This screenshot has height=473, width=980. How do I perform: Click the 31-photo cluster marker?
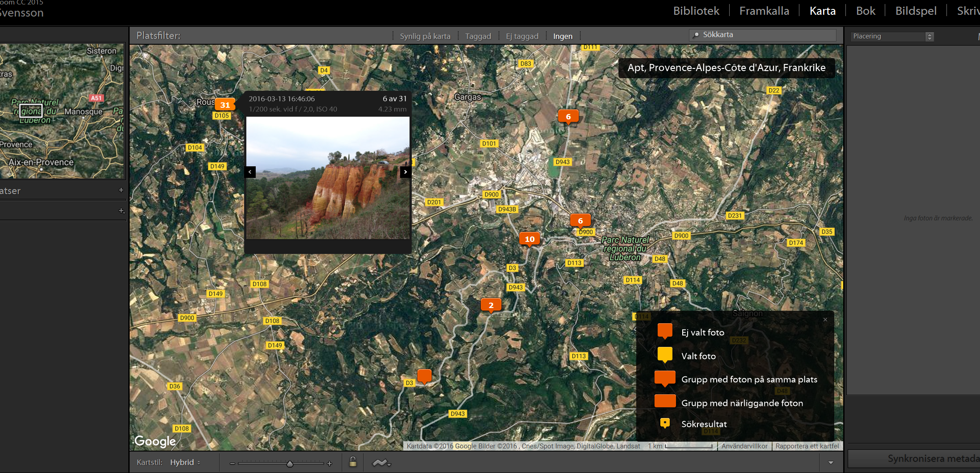(225, 105)
